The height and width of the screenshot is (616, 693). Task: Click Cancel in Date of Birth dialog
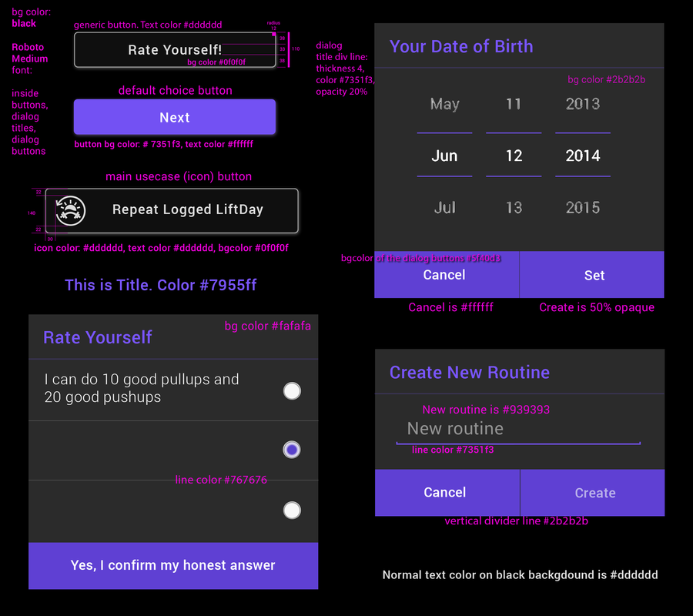[446, 275]
